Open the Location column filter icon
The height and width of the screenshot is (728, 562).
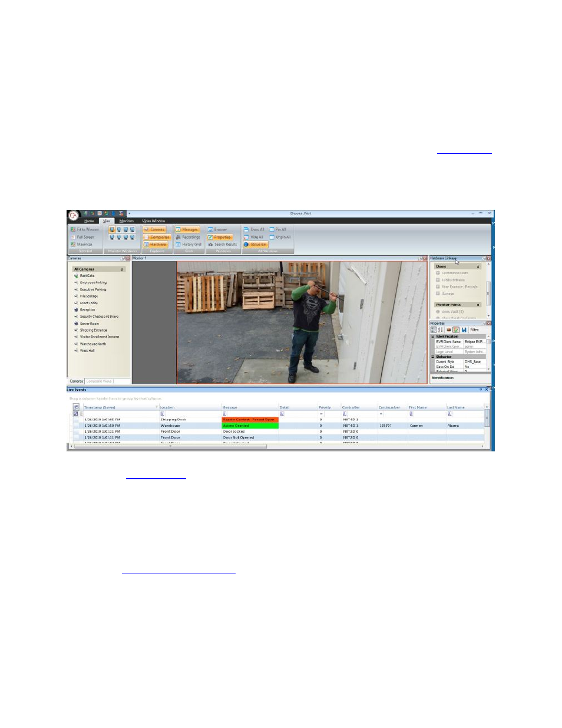click(x=163, y=414)
